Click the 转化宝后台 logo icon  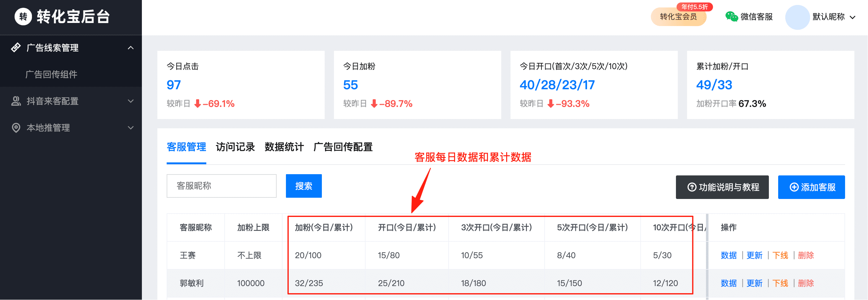pos(23,16)
